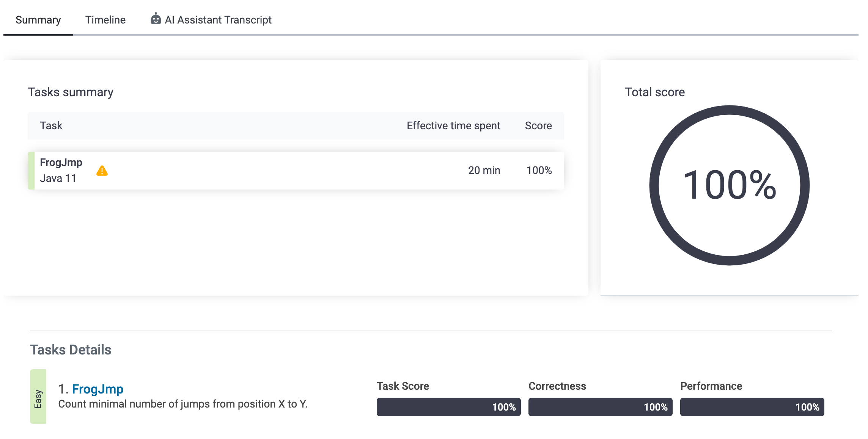Open the AI Assistant Transcript tab
This screenshot has width=868, height=439.
218,20
